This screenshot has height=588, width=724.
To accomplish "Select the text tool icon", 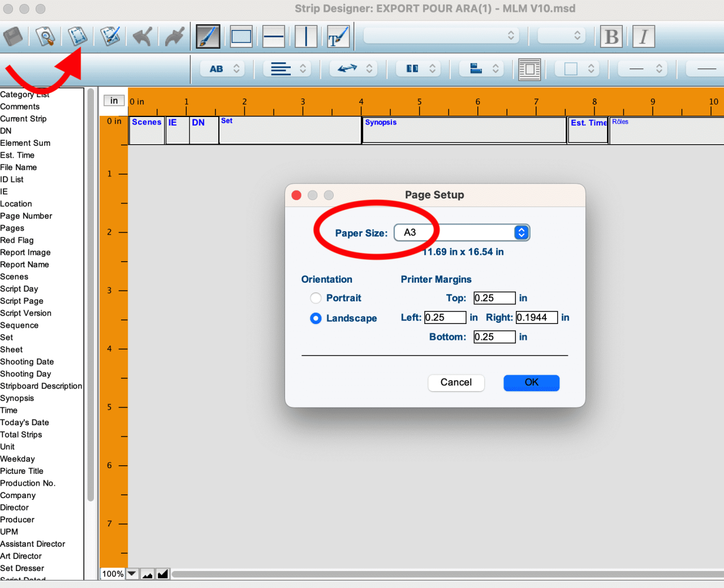I will (x=338, y=37).
